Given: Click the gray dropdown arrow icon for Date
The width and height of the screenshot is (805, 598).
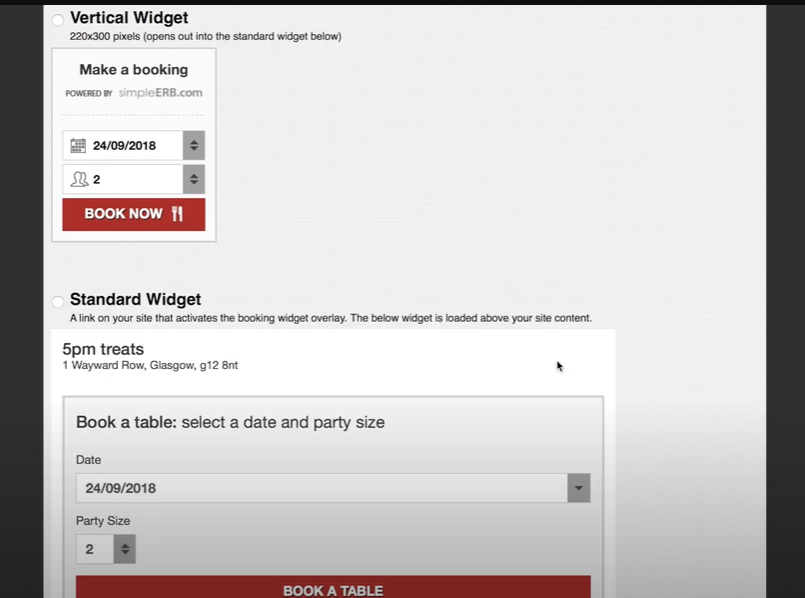Looking at the screenshot, I should (579, 488).
